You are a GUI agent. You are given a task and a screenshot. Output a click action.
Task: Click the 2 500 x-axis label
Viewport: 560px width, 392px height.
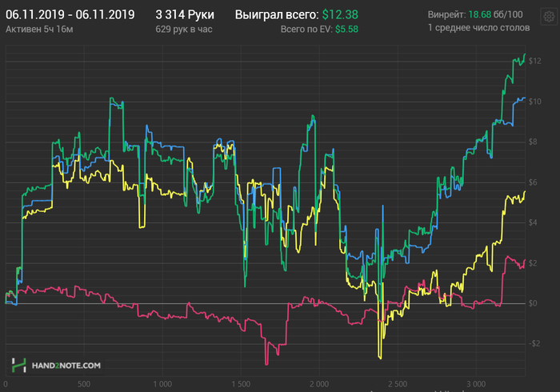pyautogui.click(x=398, y=384)
